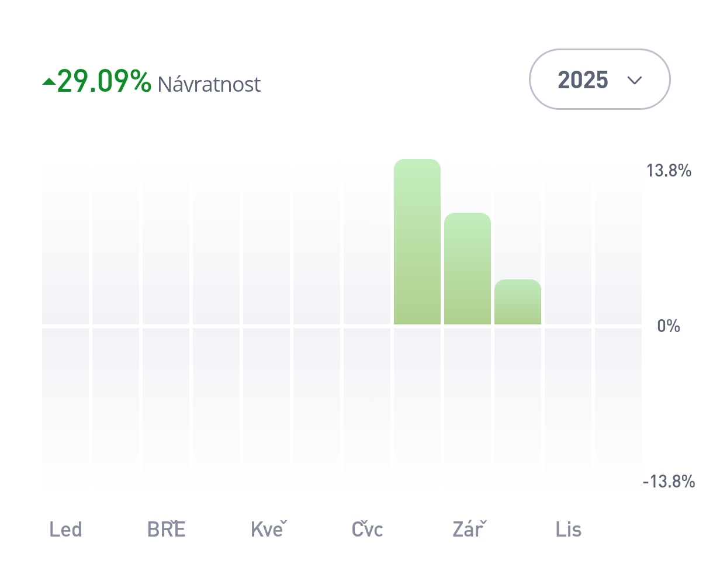Click the green upward triangle icon
The image size is (713, 588).
click(x=49, y=82)
